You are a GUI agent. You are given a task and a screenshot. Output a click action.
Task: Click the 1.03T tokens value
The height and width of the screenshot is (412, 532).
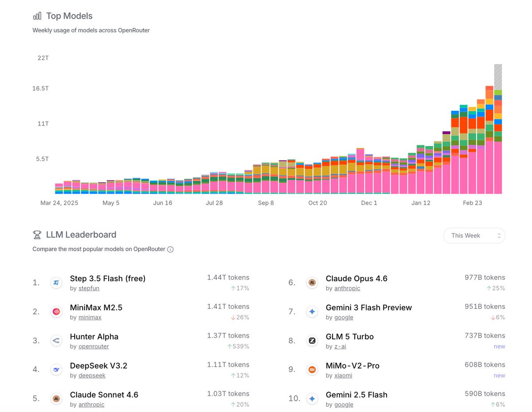point(228,394)
